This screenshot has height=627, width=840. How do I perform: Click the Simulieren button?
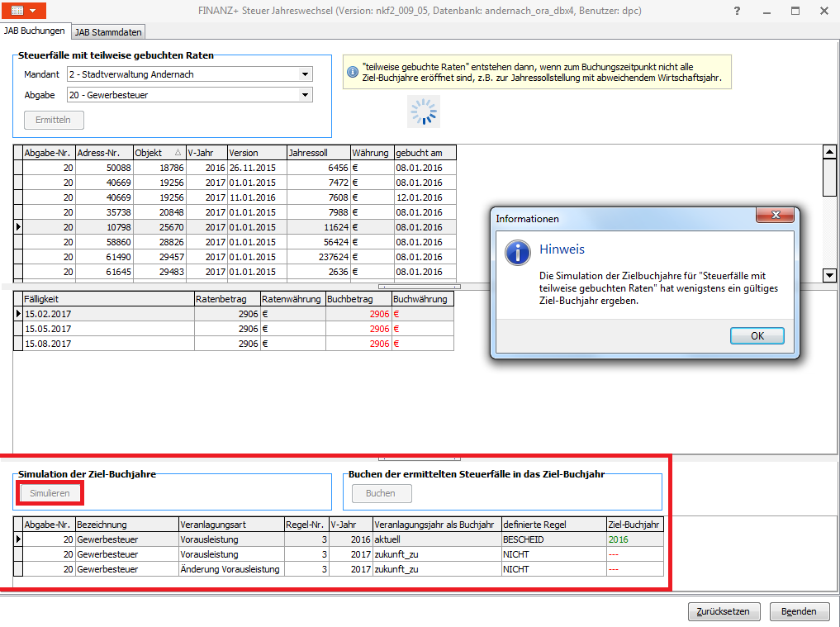click(50, 493)
